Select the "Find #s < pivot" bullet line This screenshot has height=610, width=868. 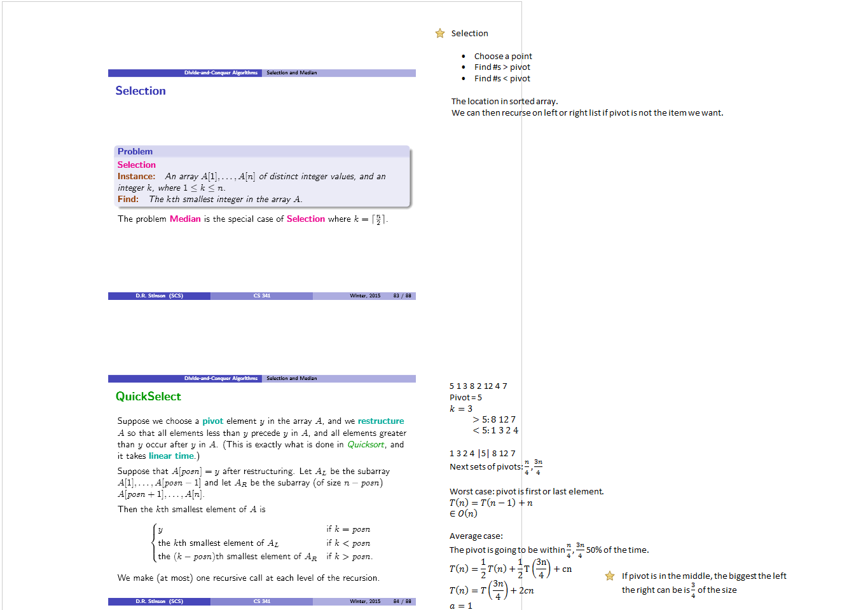point(502,79)
